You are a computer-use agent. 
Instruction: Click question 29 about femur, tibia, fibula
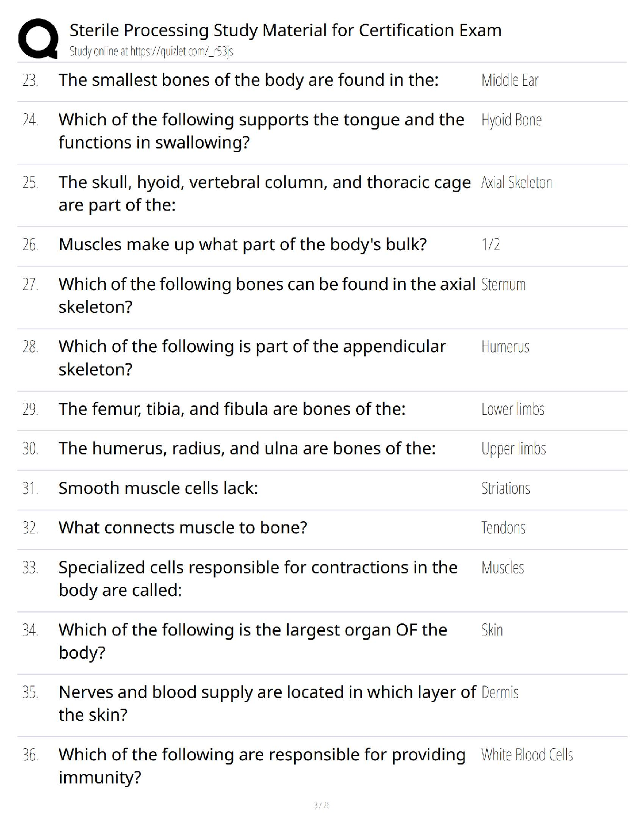click(232, 409)
